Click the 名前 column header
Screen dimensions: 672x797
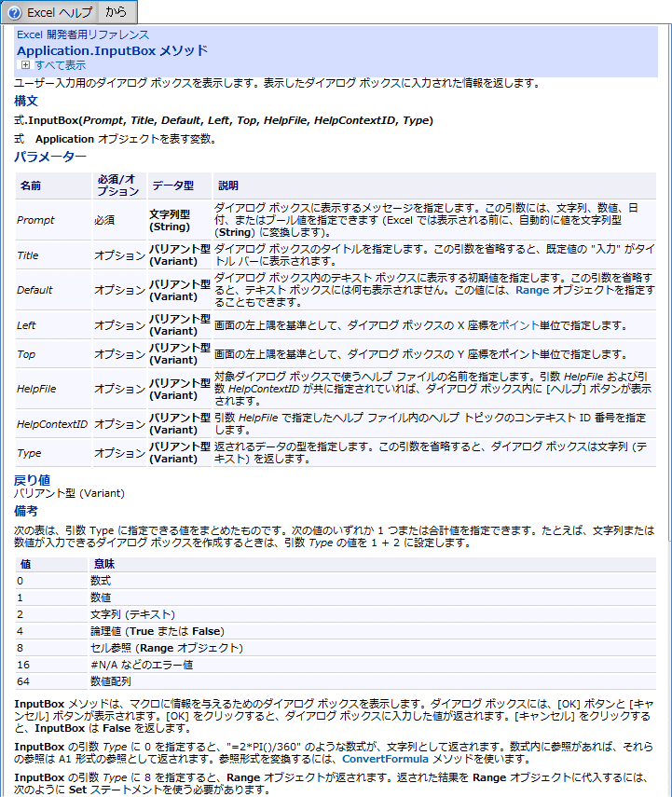pyautogui.click(x=53, y=186)
